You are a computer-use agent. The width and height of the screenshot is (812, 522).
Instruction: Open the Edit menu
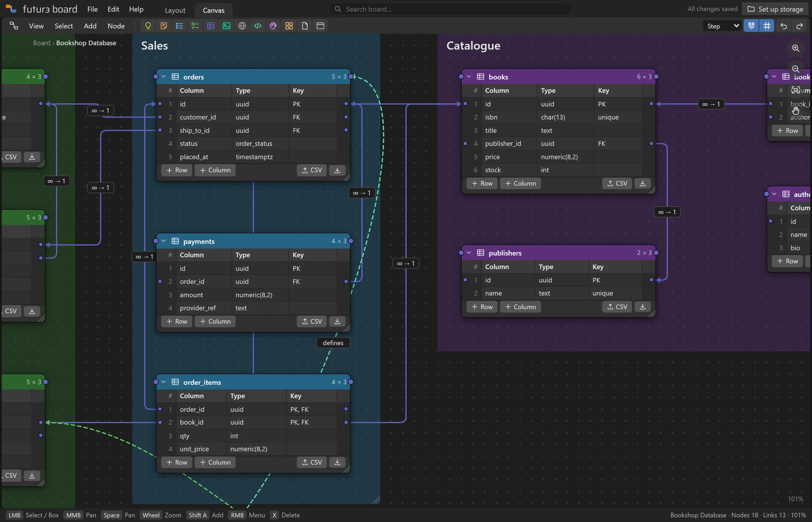tap(113, 9)
